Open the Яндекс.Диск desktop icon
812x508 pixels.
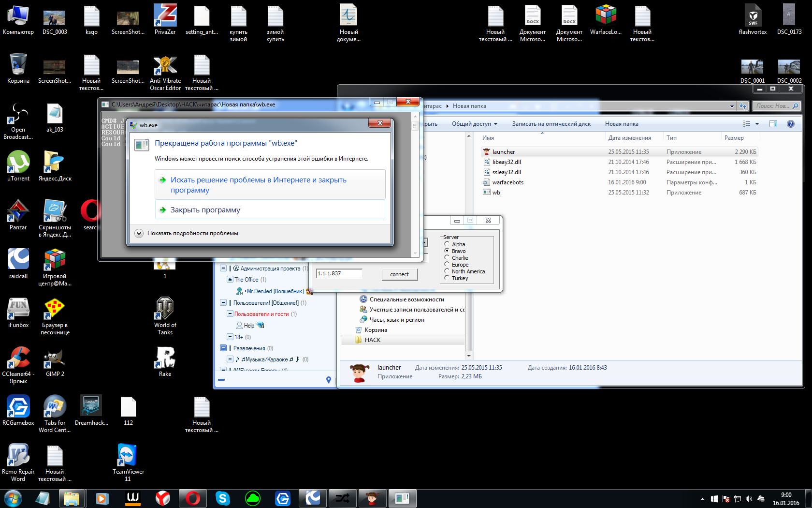click(x=55, y=166)
